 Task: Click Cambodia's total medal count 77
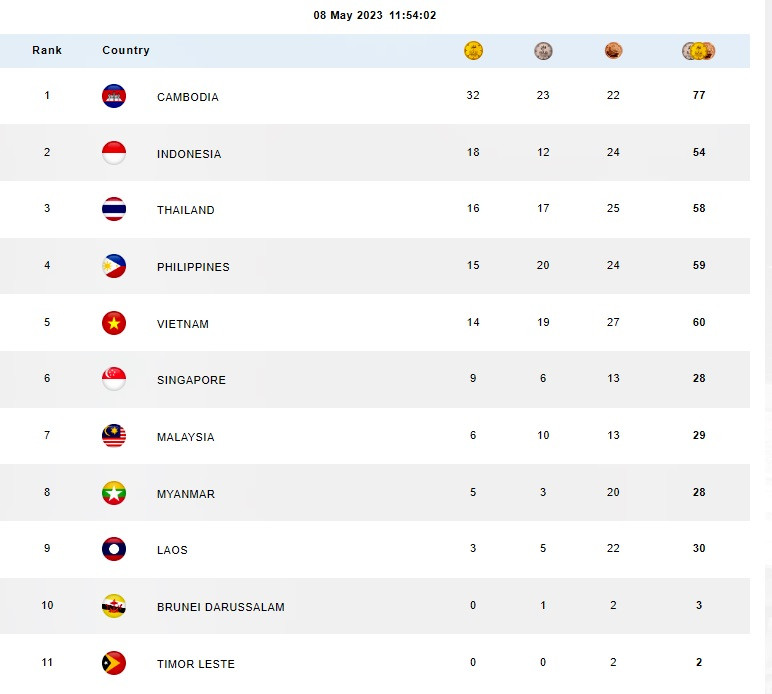click(x=699, y=96)
